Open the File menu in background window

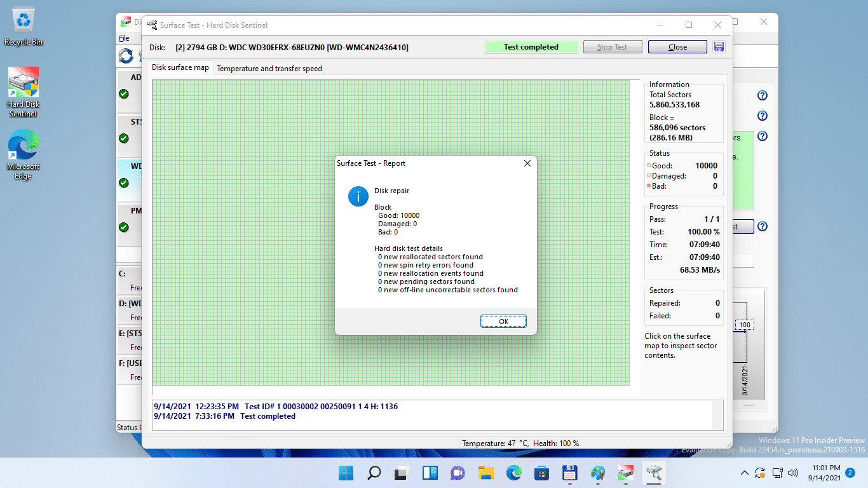124,38
